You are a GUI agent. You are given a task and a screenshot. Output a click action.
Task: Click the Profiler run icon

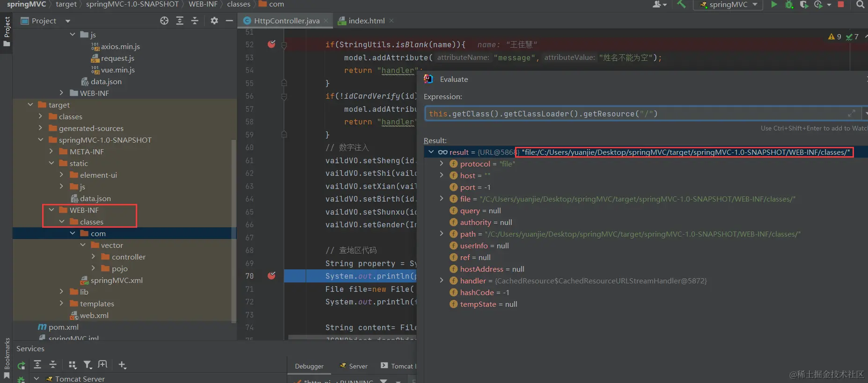coord(818,4)
